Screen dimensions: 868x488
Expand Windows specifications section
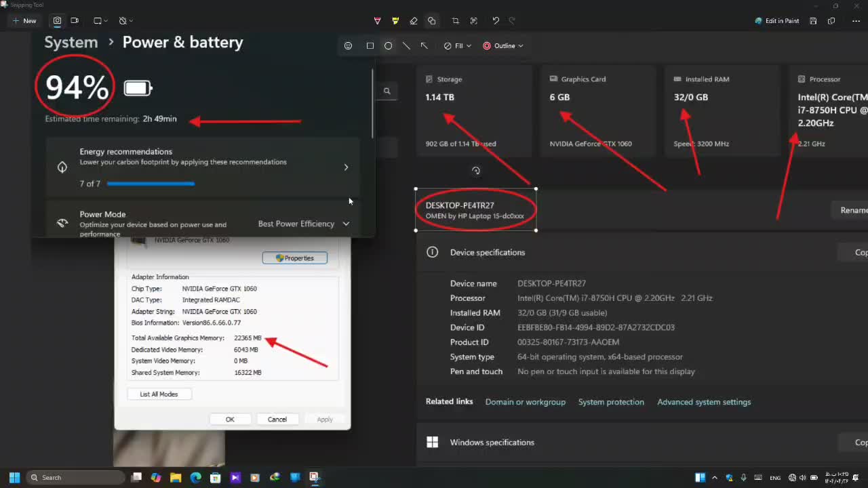642,443
